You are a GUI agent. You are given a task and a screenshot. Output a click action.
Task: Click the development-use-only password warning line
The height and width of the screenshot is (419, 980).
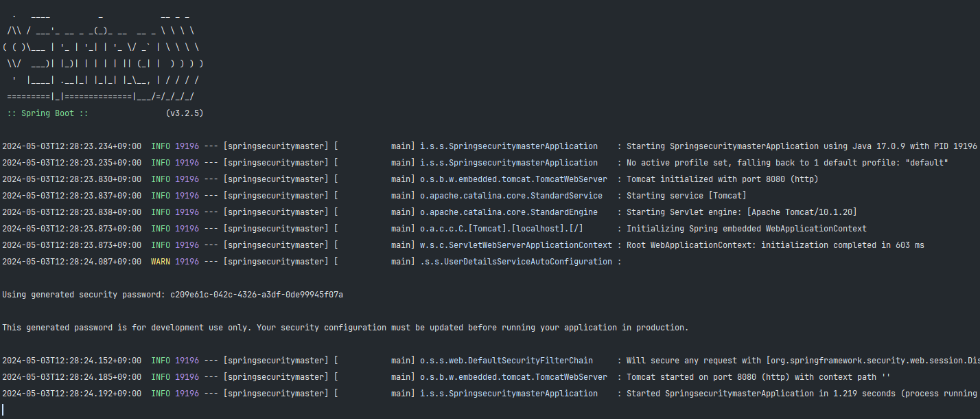(345, 328)
